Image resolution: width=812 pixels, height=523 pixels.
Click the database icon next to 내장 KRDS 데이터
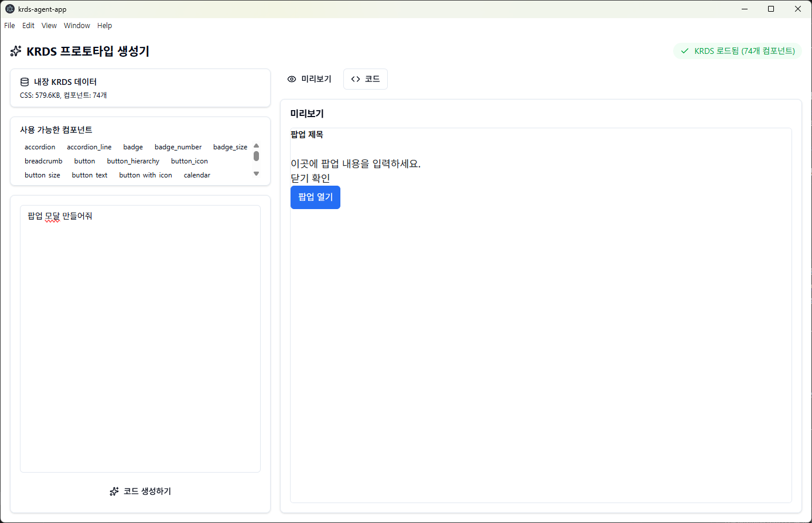(25, 82)
